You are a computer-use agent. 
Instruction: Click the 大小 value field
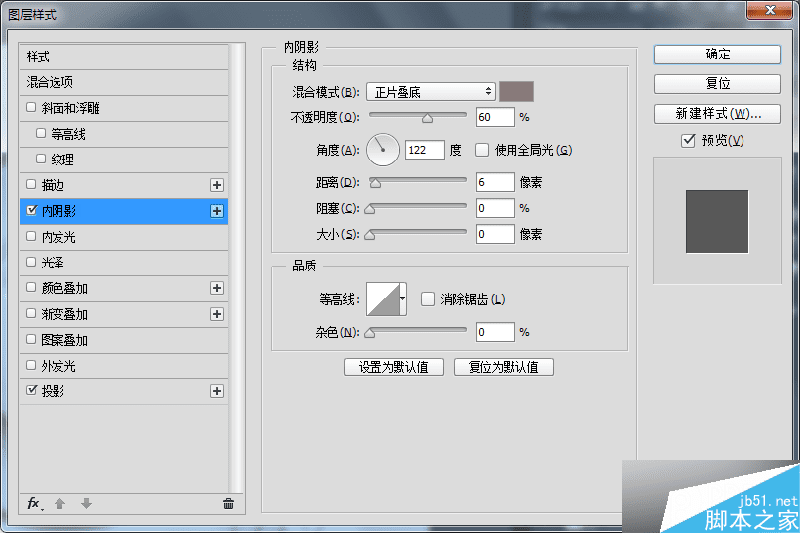coord(495,234)
